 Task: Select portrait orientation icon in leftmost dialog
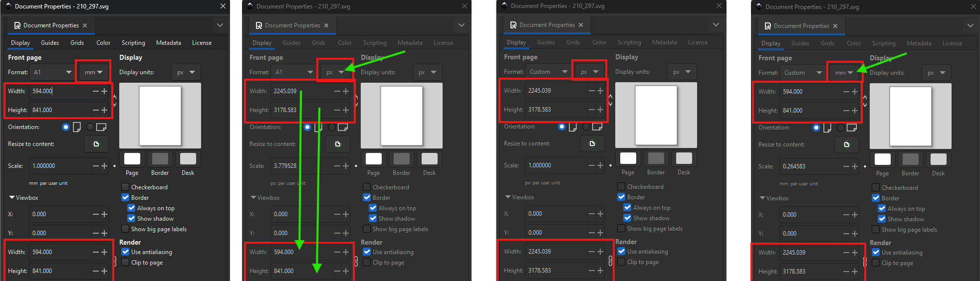(77, 127)
